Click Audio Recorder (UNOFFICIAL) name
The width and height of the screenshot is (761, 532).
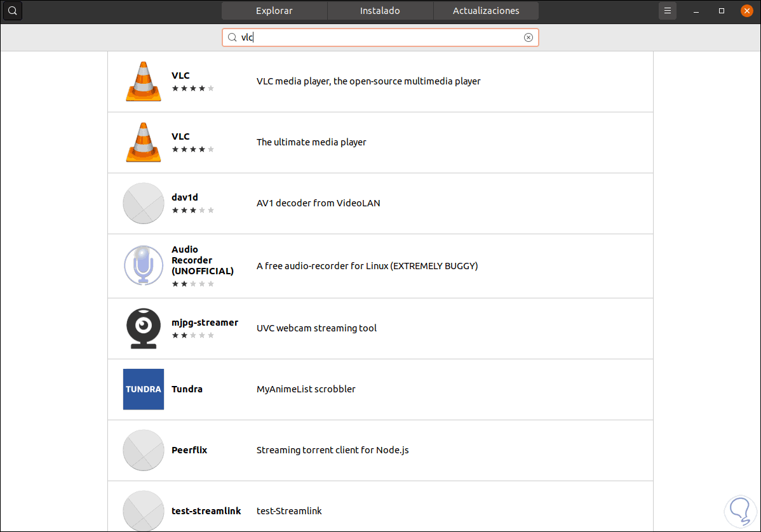pos(203,260)
